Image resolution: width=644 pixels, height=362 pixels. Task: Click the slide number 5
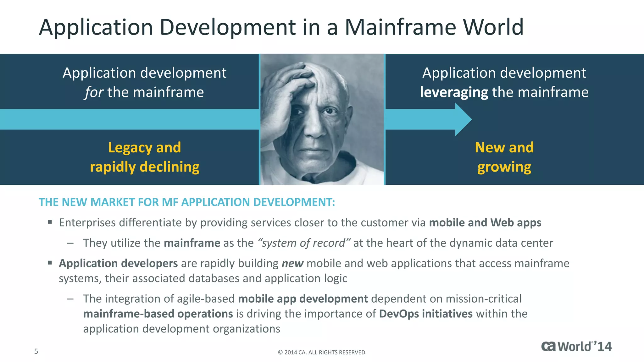[x=36, y=351]
